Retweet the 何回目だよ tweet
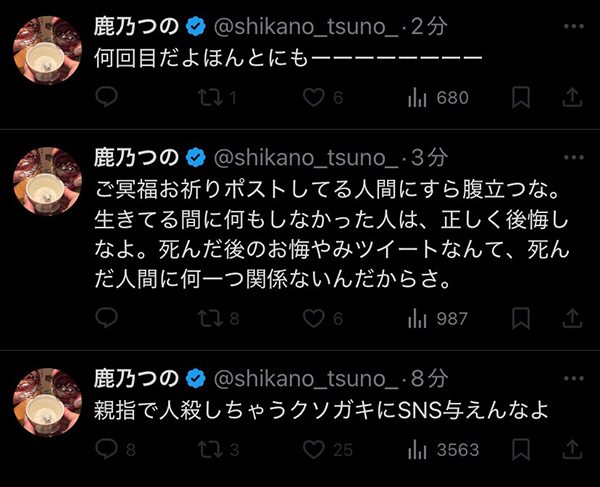Screen dimensions: 600x487 [209, 98]
